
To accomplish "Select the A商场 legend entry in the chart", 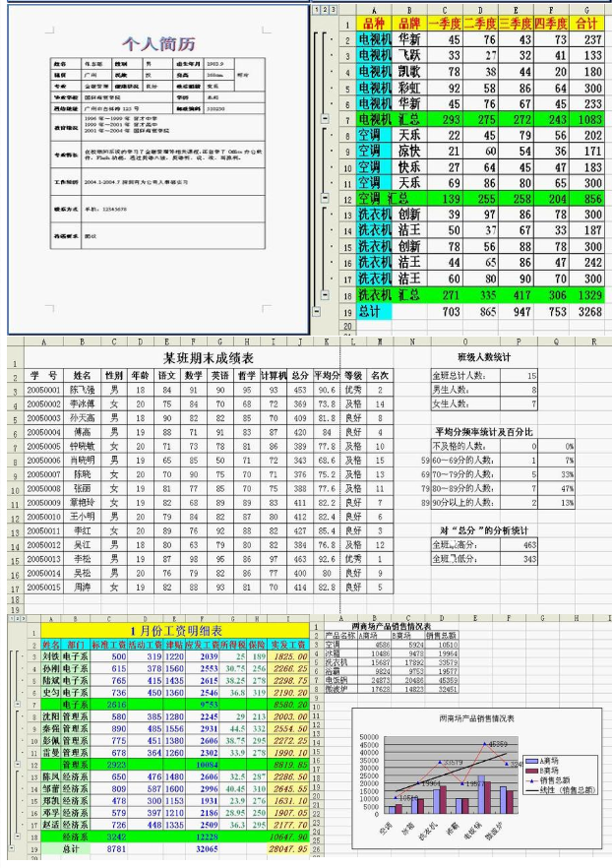I will pos(549,761).
